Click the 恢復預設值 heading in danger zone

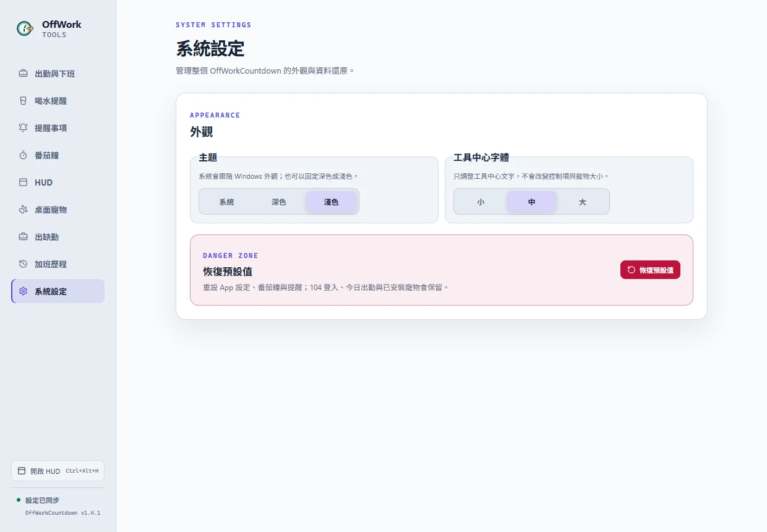228,272
